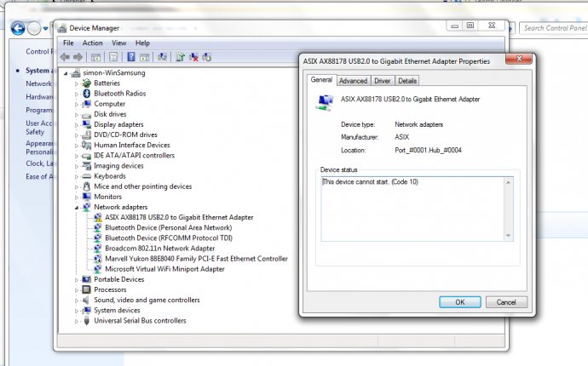588x366 pixels.
Task: Select ASIX AX88178 adapter with warning icon
Action: tap(179, 217)
